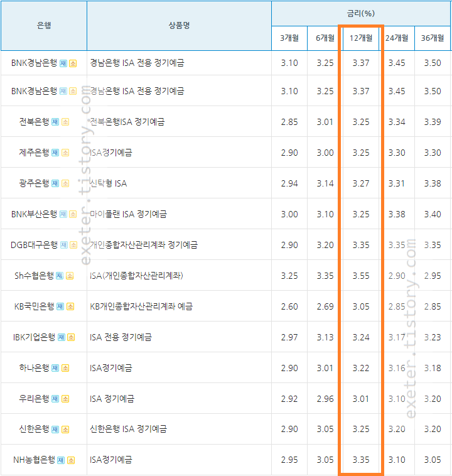Click the bank name BNK부산은행
Screen dimensions: 452x476
coord(34,214)
